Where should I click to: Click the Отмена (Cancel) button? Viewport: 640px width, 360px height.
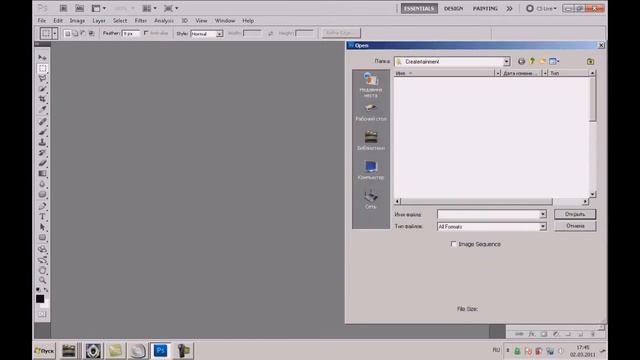pyautogui.click(x=575, y=226)
